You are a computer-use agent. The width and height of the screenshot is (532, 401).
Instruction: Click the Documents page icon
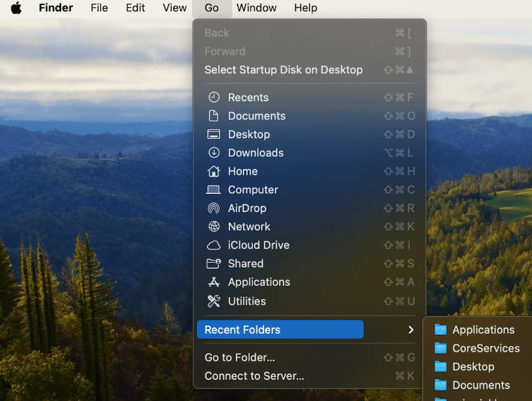214,116
